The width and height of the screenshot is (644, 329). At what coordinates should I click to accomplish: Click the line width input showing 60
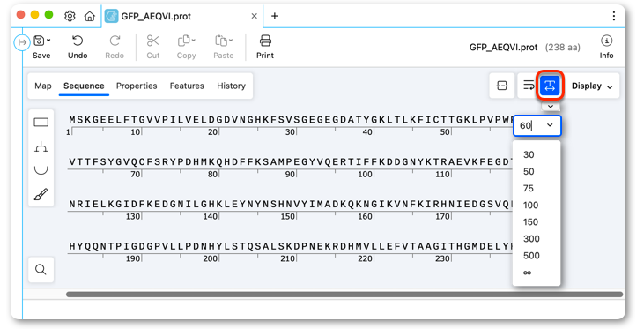coord(537,125)
